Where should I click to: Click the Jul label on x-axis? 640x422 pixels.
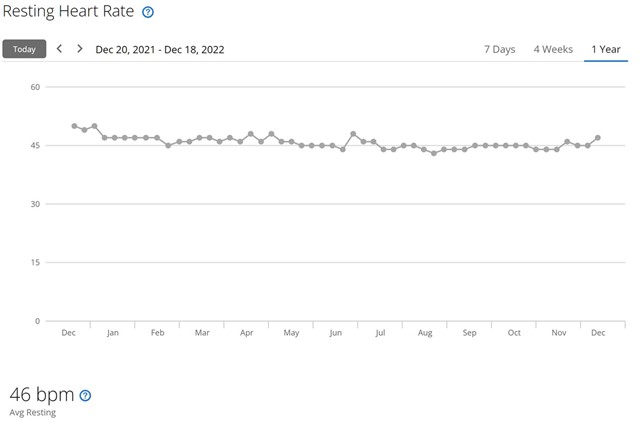pos(381,332)
